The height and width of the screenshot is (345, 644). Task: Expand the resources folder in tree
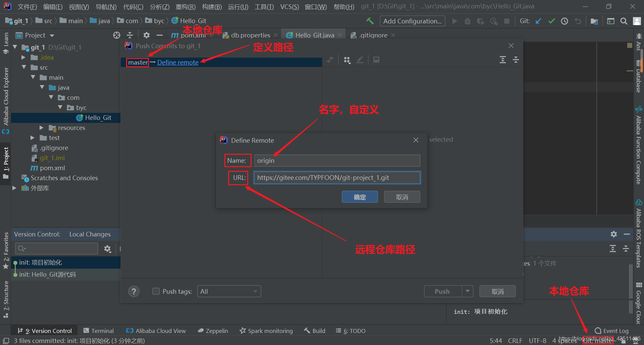tap(42, 128)
